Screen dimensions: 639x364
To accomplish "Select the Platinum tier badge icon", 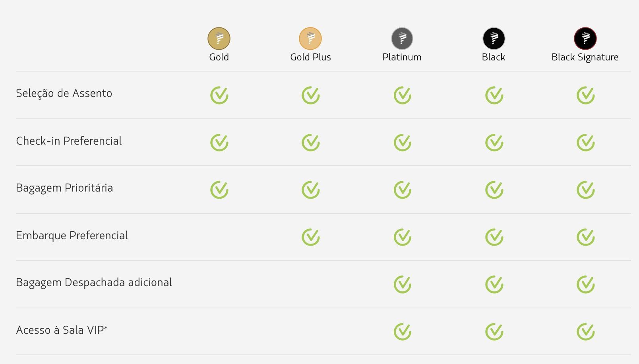I will tap(402, 39).
